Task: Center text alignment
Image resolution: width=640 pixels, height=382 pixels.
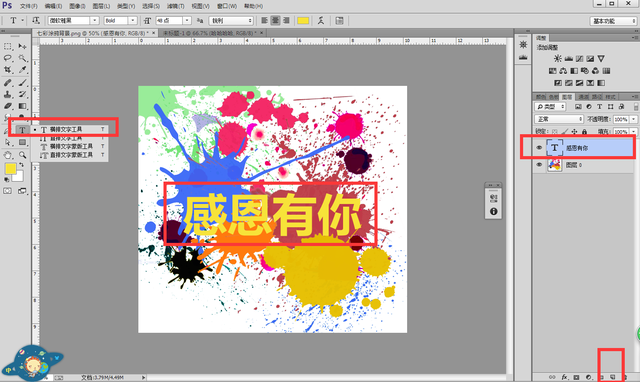Action: 276,20
